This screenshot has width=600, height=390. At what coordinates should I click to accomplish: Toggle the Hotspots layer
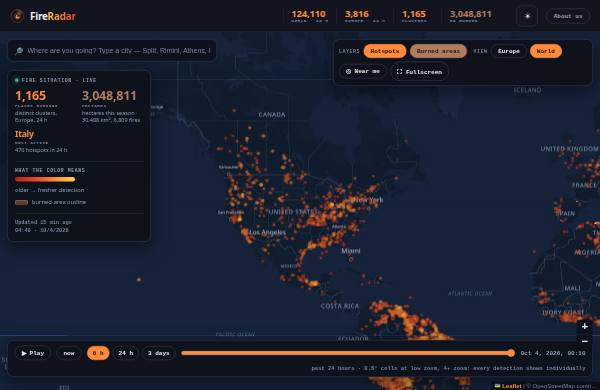pyautogui.click(x=385, y=51)
